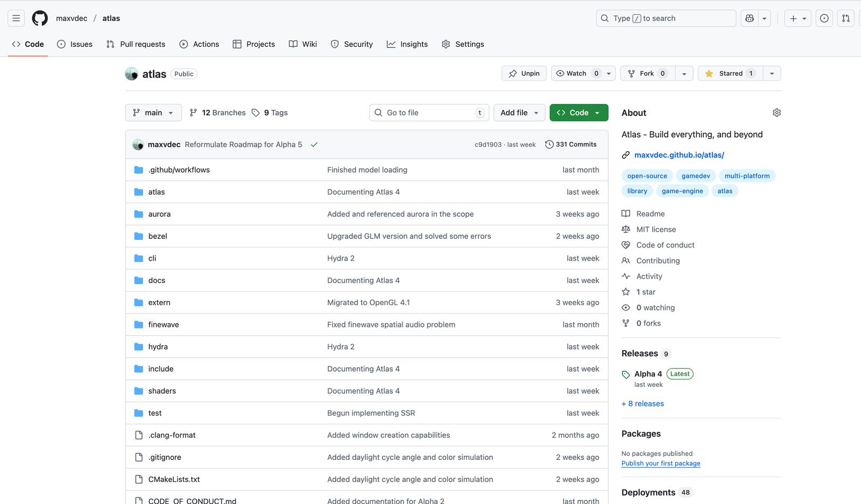The image size is (861, 504).
Task: Open the maxvdec.github.io/atlas link
Action: pos(679,155)
